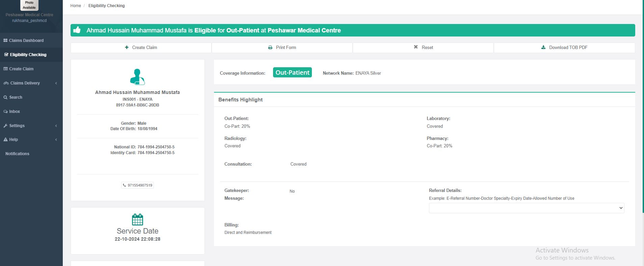The image size is (644, 266).
Task: Click the Create Claim sidebar icon
Action: point(5,69)
